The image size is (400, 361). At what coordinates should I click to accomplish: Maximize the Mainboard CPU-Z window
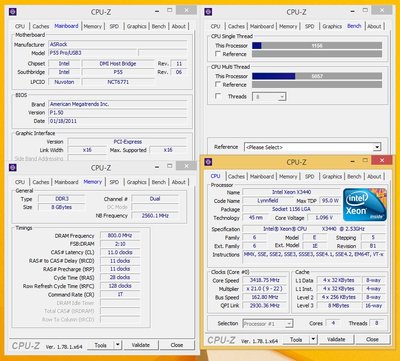point(170,10)
